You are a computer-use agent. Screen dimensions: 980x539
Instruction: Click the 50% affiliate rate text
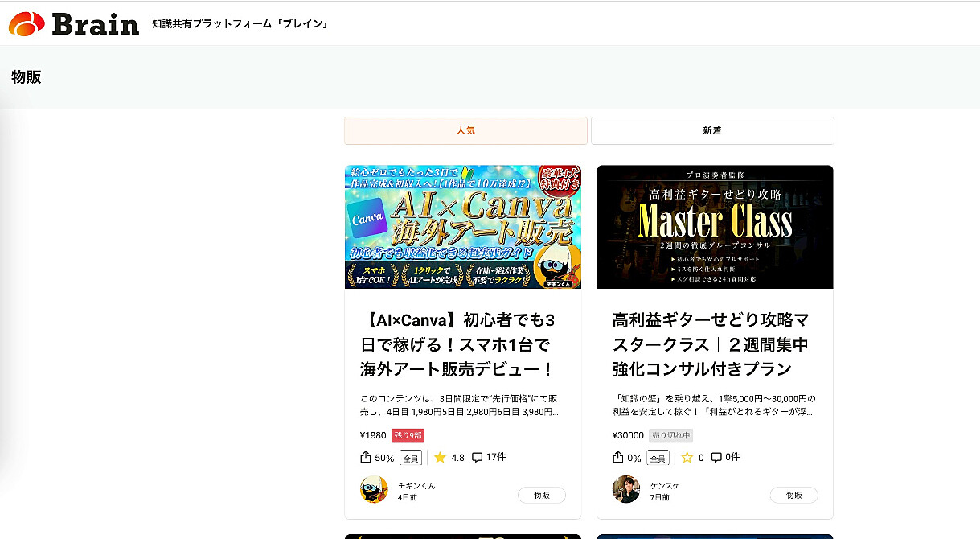click(384, 458)
